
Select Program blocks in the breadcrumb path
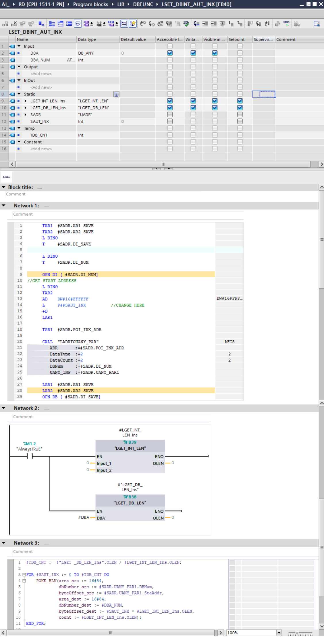tap(90, 4)
